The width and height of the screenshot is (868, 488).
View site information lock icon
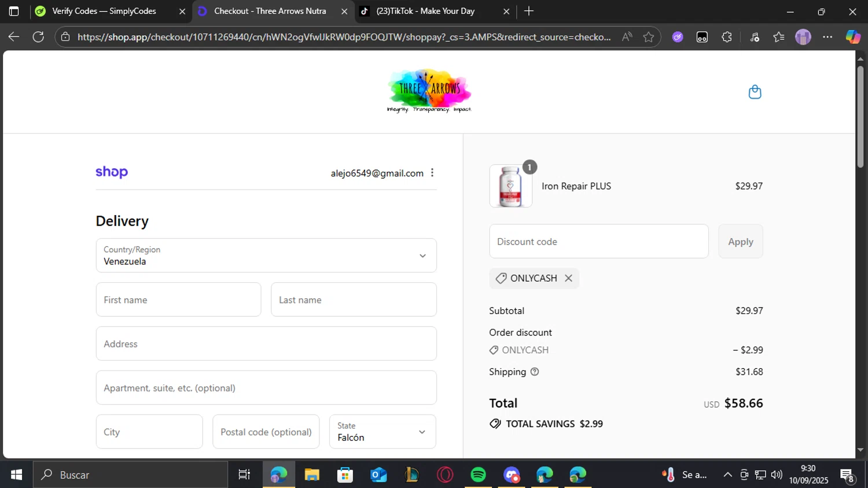[x=65, y=37]
